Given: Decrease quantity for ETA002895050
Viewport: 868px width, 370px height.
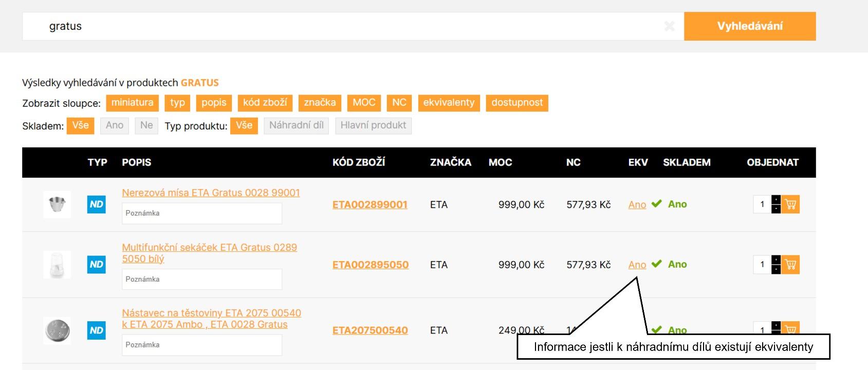Looking at the screenshot, I should (776, 269).
